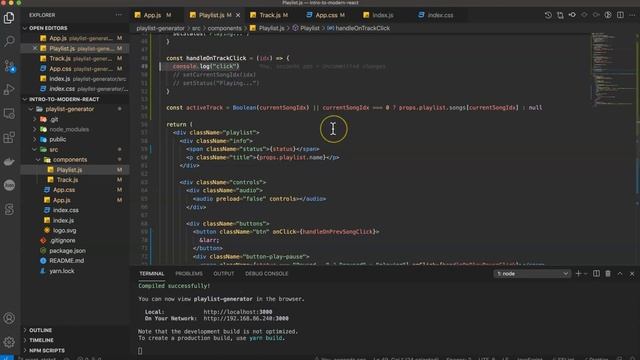Image resolution: width=640 pixels, height=360 pixels.
Task: Open editor more actions menu
Action: pyautogui.click(x=632, y=15)
